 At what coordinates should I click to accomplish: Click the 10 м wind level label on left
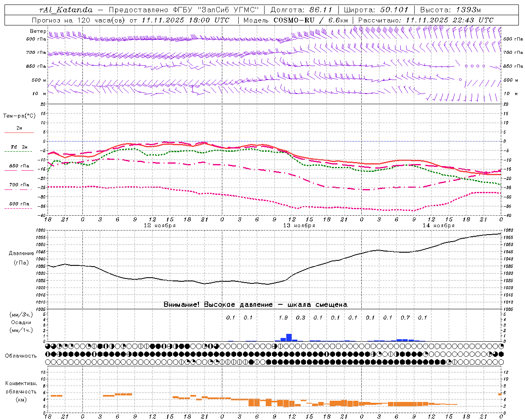[39, 94]
